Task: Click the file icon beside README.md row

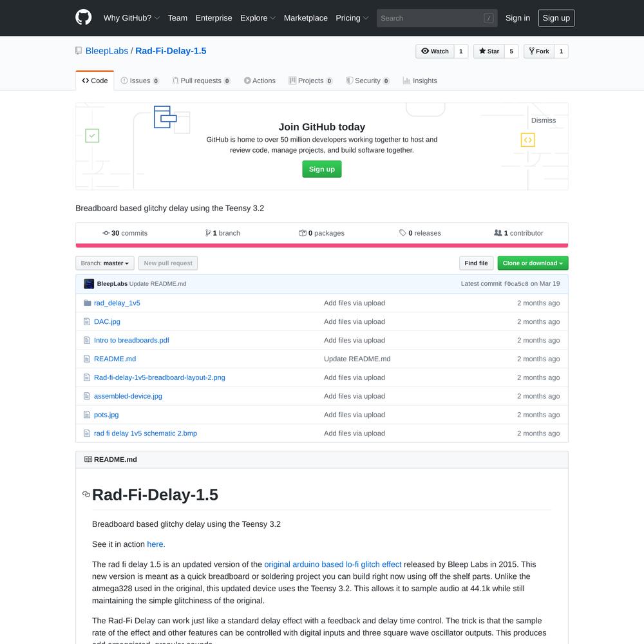Action: (x=87, y=359)
